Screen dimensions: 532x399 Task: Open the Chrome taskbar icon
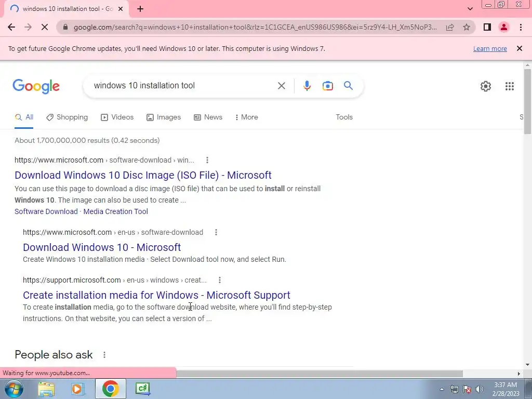click(x=110, y=389)
